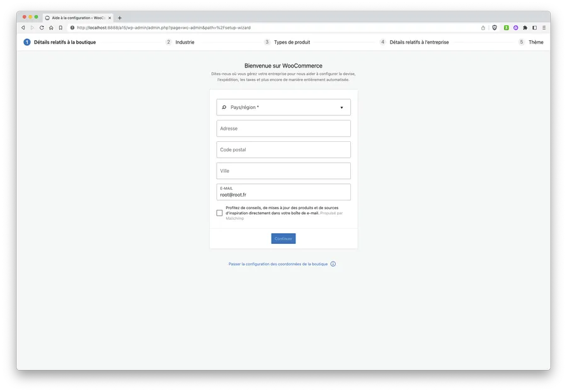Click Passer la configuration des coordonnées link
567x392 pixels.
(x=278, y=264)
